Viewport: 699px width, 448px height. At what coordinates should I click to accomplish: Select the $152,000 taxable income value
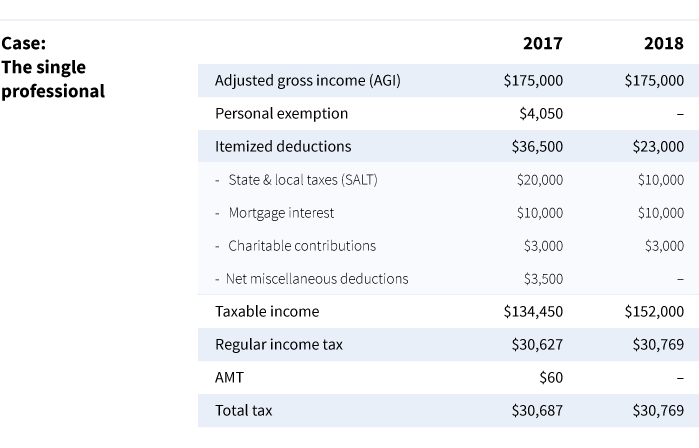[654, 312]
